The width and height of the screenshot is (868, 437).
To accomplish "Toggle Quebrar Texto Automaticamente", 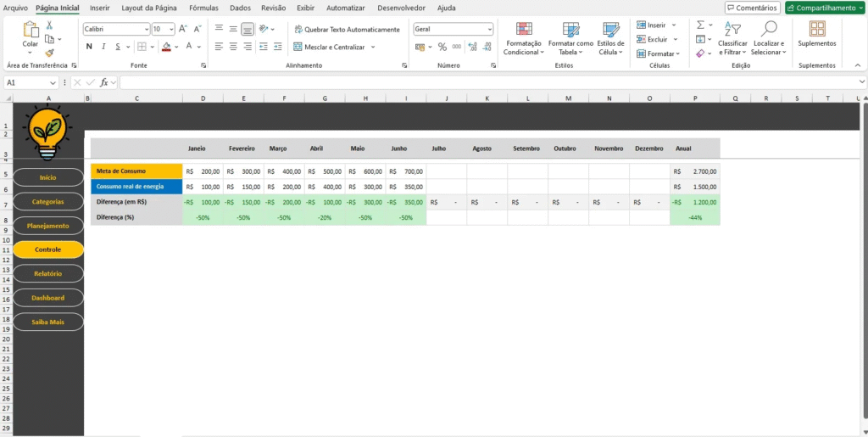I will (x=347, y=29).
